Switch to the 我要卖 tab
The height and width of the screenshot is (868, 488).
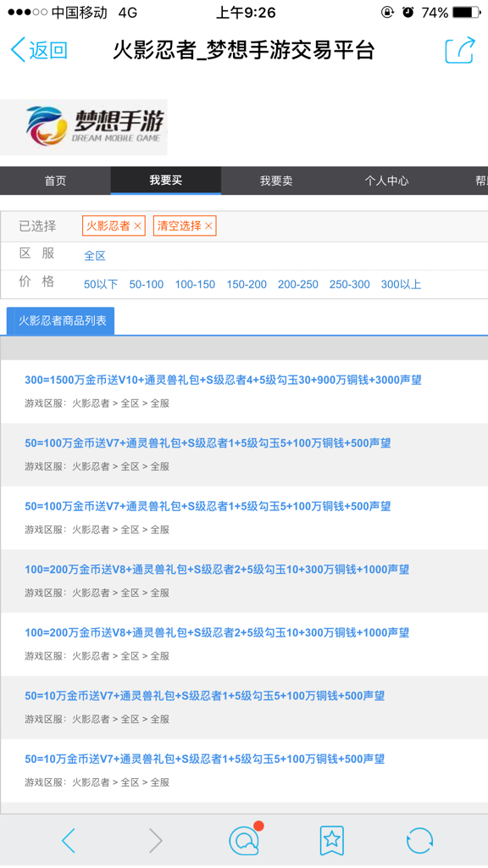(x=276, y=181)
